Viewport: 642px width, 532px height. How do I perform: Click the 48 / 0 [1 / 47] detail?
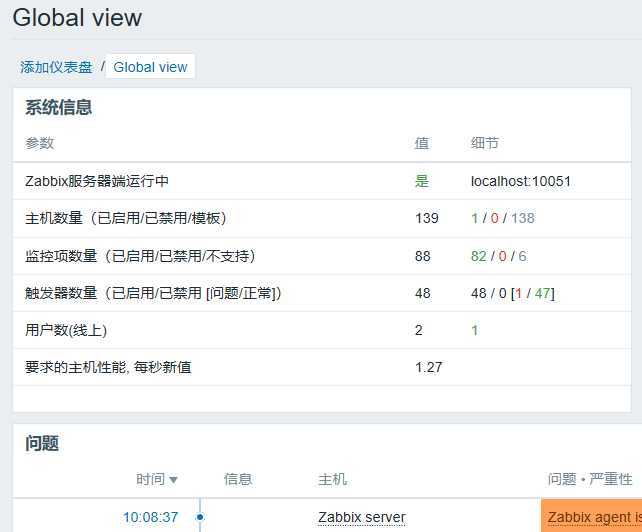coord(513,293)
